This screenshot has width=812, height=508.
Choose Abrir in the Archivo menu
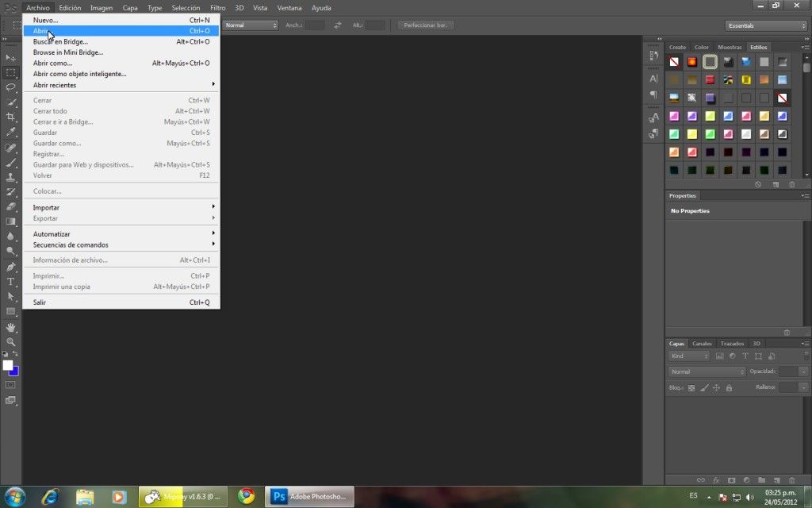pyautogui.click(x=121, y=31)
